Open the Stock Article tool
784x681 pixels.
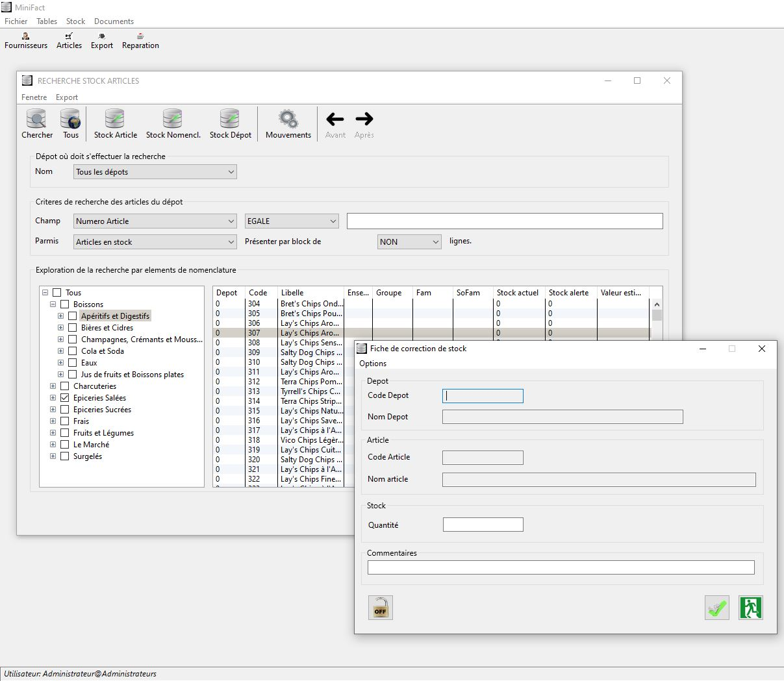click(x=115, y=120)
